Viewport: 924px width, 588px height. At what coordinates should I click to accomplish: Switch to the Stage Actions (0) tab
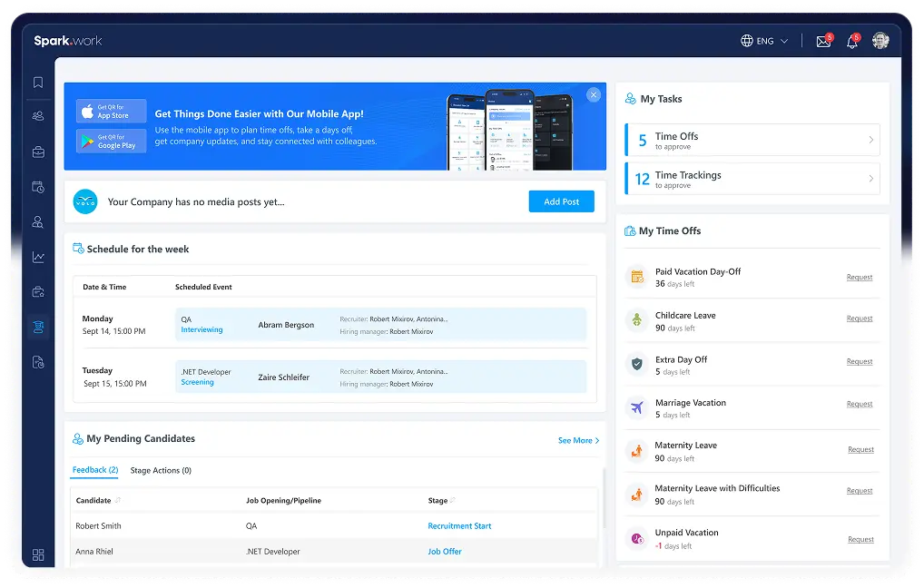click(161, 470)
